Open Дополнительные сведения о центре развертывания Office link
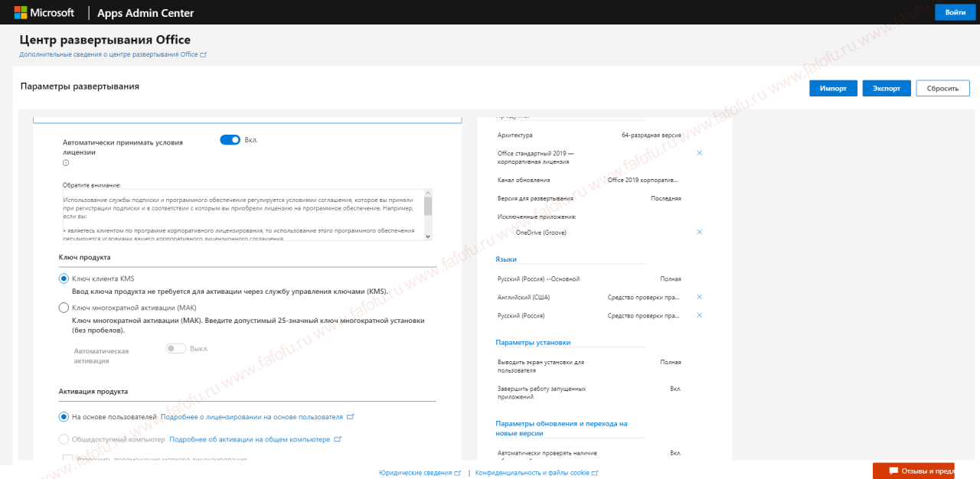Screen dimensions: 980x479 pos(113,55)
